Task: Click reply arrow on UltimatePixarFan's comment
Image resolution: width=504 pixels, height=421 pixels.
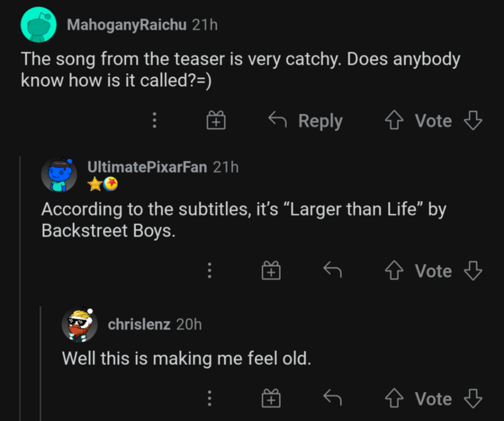Action: click(x=332, y=271)
